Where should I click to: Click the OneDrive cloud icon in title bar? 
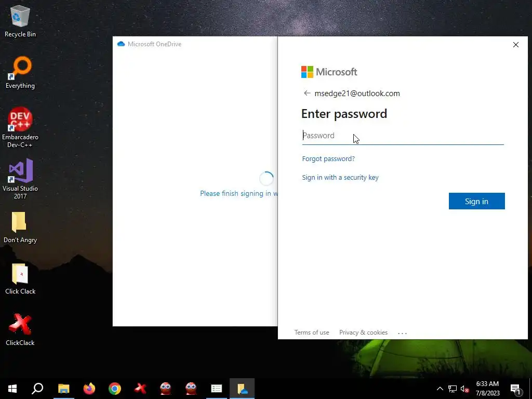(121, 44)
